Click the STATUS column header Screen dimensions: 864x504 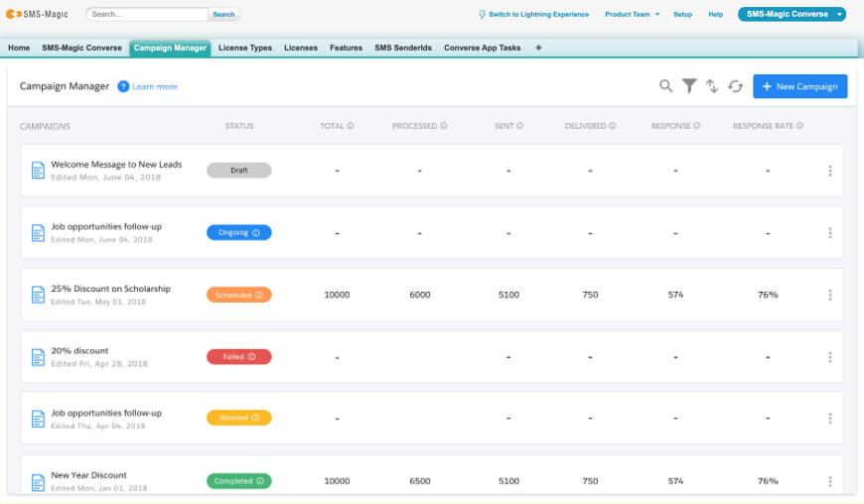(239, 126)
